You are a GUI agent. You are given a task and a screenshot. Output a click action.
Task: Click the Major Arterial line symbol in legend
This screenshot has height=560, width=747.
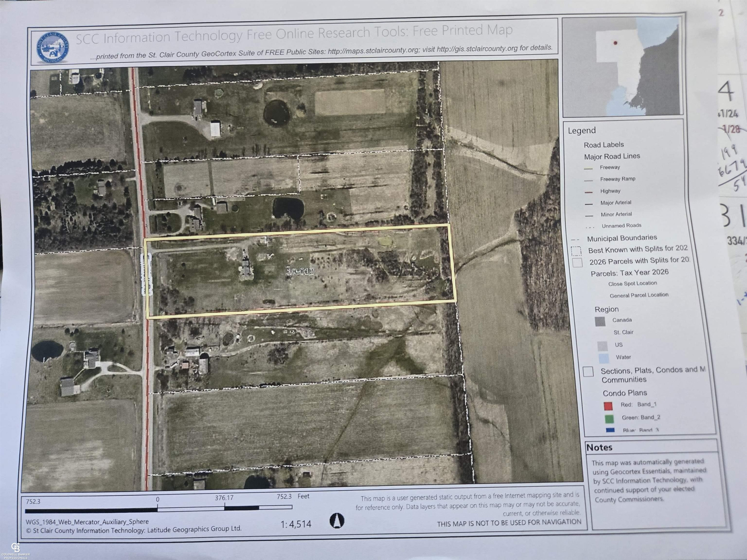[x=589, y=204]
